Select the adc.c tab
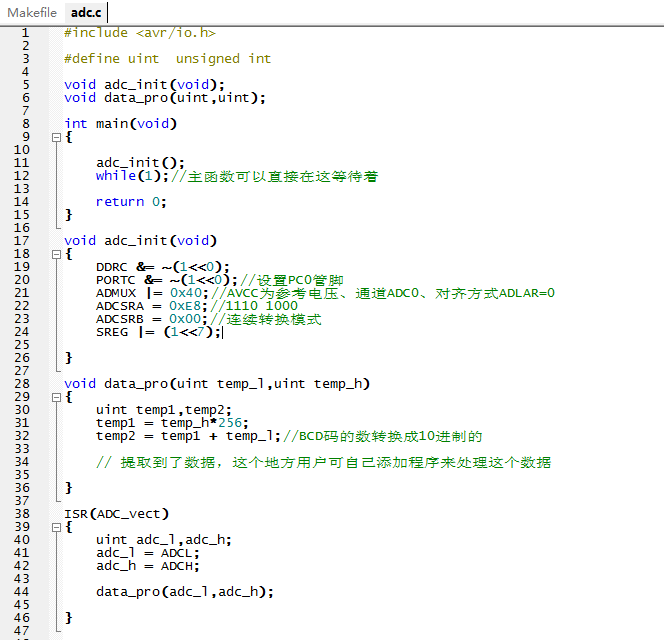Viewport: 664px width, 640px height. (x=86, y=13)
